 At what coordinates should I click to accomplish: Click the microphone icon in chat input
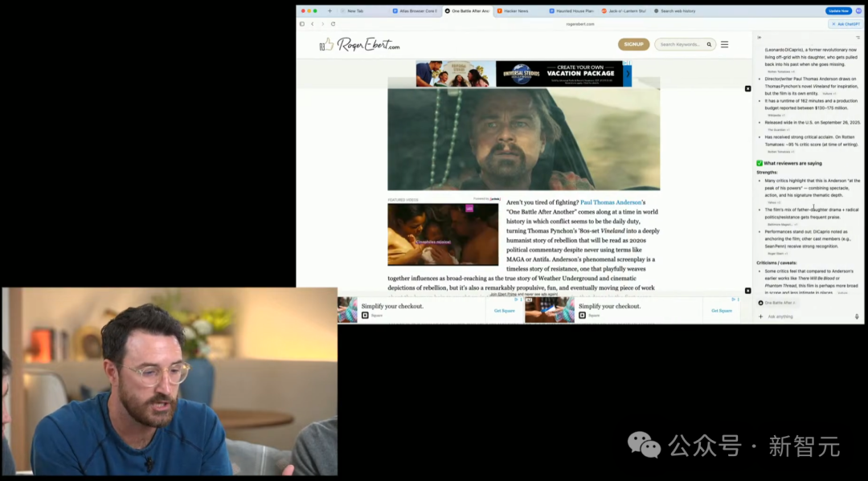click(x=857, y=316)
